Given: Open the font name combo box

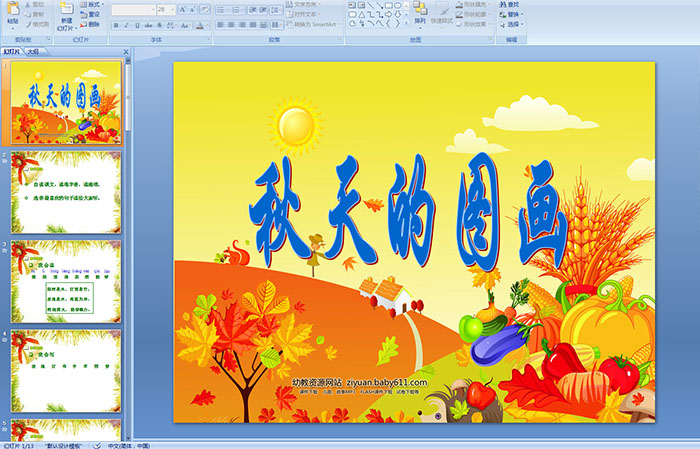Looking at the screenshot, I should 133,10.
